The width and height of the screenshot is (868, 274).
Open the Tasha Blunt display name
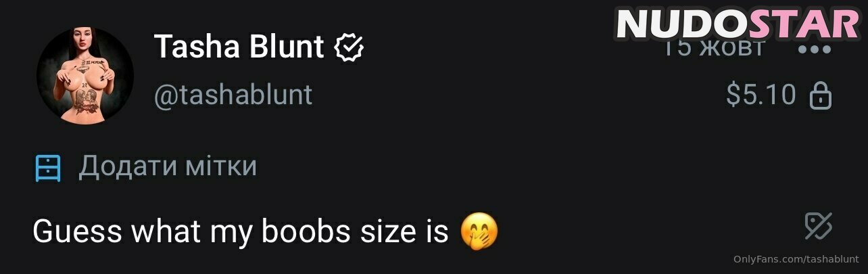tap(240, 47)
